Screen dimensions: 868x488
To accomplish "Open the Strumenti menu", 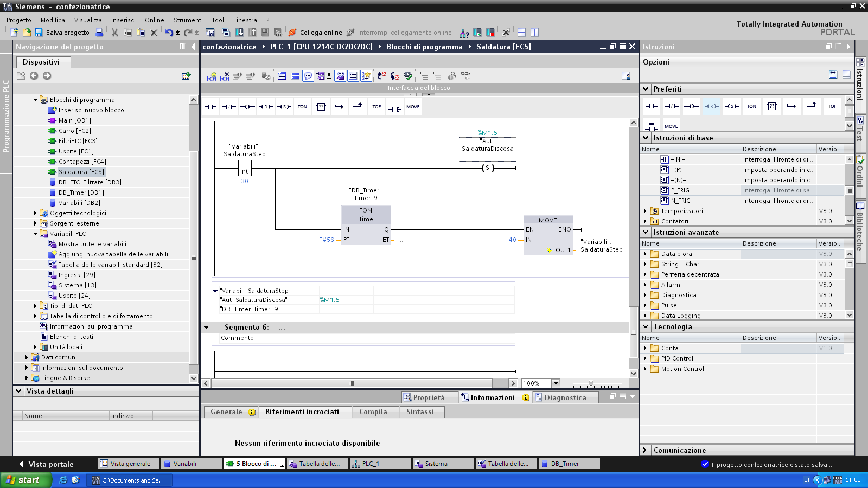I will [188, 20].
